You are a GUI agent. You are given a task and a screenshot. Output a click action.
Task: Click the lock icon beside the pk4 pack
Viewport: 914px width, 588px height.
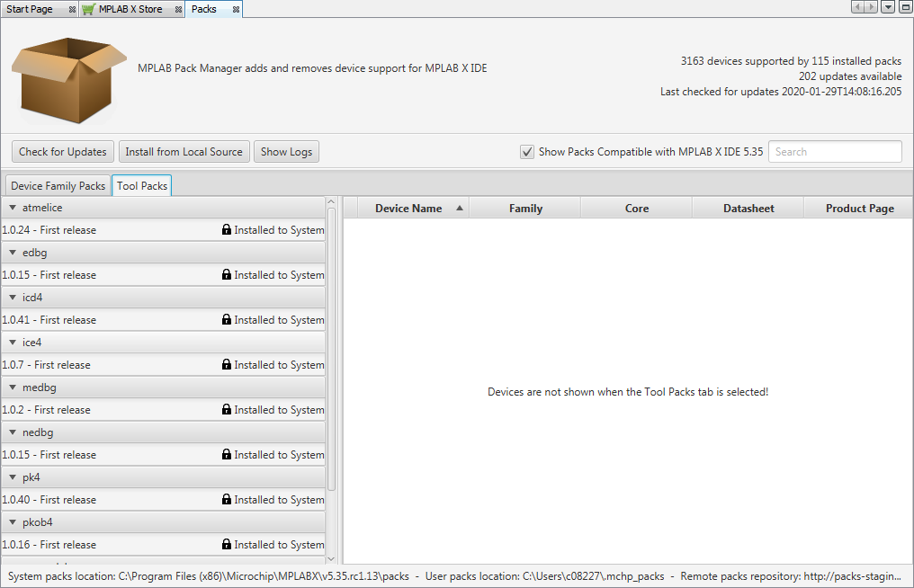pyautogui.click(x=226, y=499)
